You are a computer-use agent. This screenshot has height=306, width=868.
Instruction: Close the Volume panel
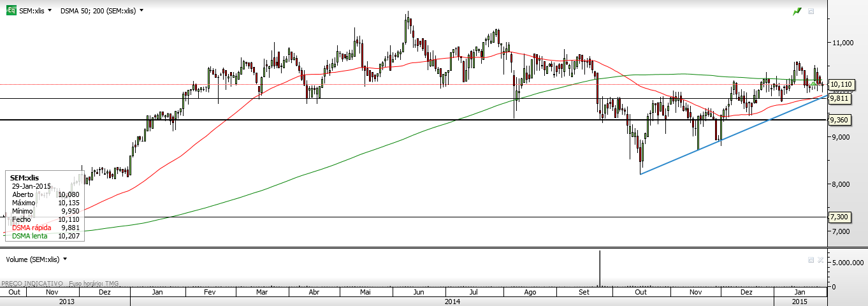pos(820,260)
